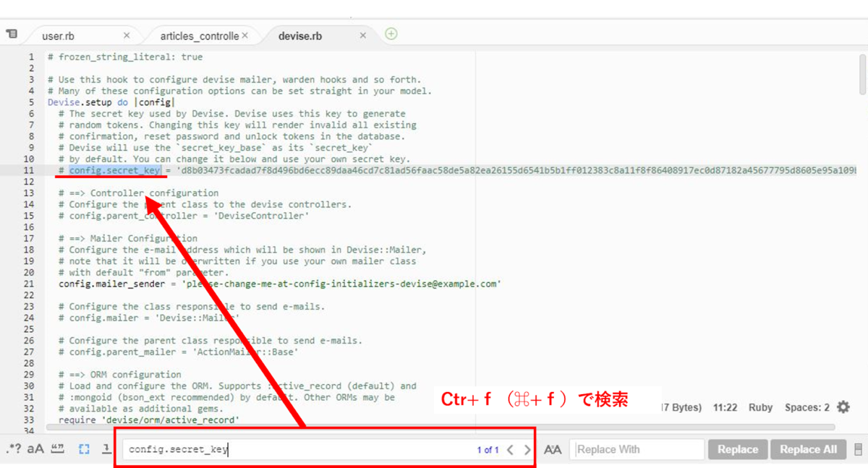Click the Replace All button
This screenshot has height=468, width=868.
point(809,449)
